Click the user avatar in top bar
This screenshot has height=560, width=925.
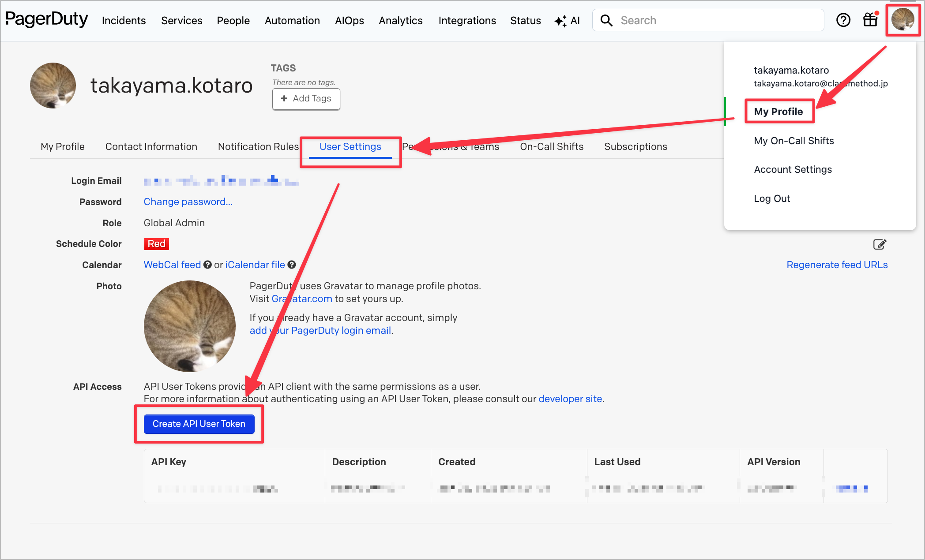click(x=902, y=20)
